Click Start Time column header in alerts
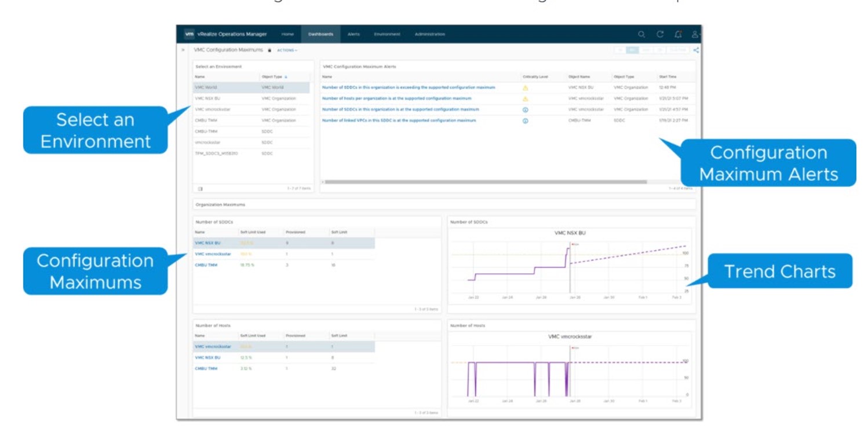Screen dimensions: 868x440 [x=668, y=77]
